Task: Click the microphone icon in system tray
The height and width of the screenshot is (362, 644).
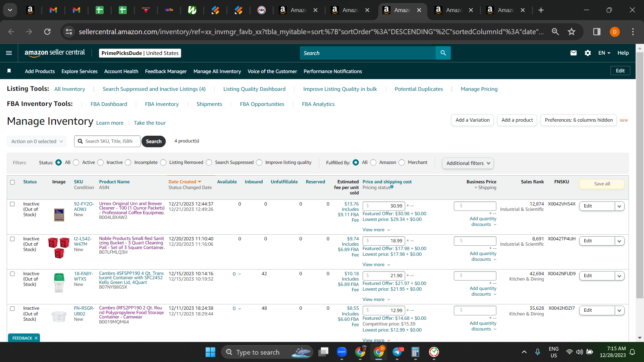Action: coord(538,352)
